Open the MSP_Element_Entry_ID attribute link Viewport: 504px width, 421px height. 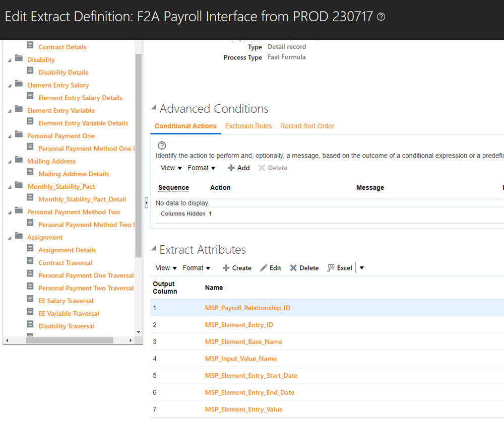pyautogui.click(x=239, y=325)
